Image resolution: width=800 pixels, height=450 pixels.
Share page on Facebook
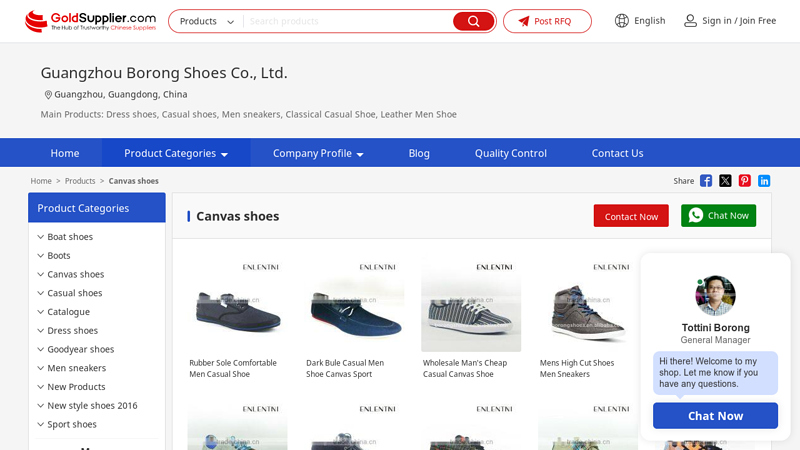[x=706, y=181]
